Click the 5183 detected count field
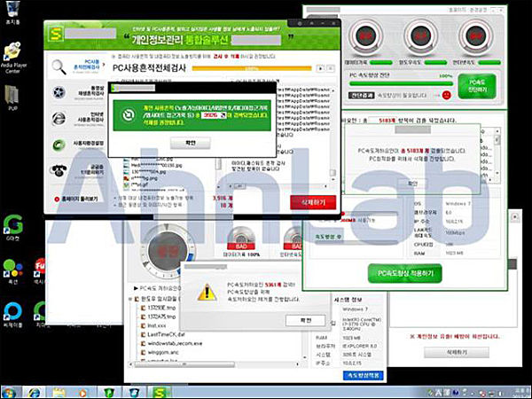Image resolution: width=532 pixels, height=399 pixels. point(382,120)
